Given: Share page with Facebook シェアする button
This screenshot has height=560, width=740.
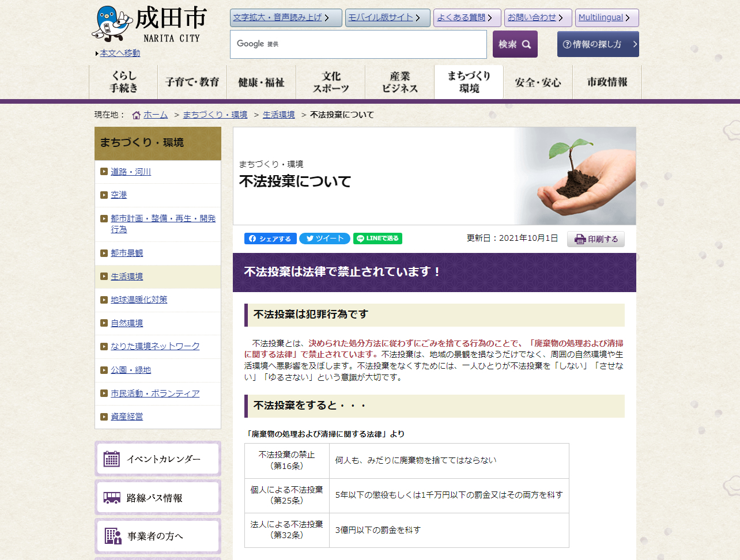Looking at the screenshot, I should 270,239.
